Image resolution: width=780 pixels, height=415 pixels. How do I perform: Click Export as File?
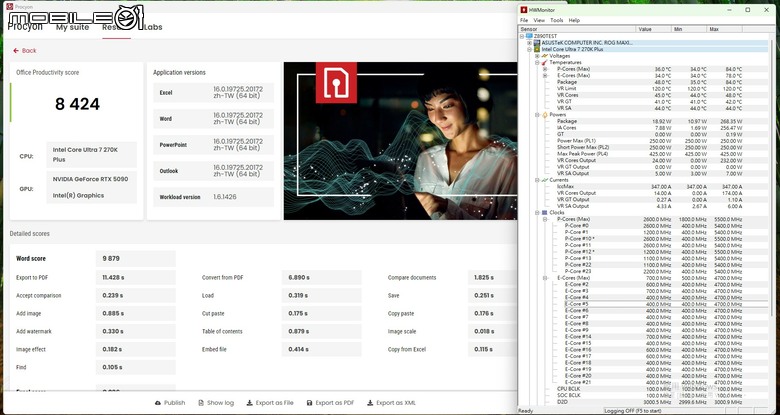pos(270,403)
